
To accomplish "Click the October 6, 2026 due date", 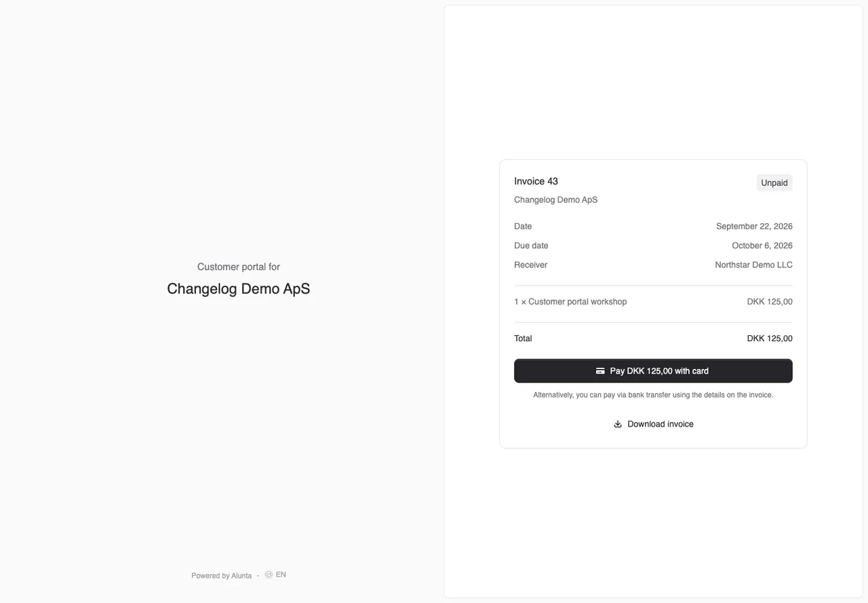I will (x=762, y=246).
